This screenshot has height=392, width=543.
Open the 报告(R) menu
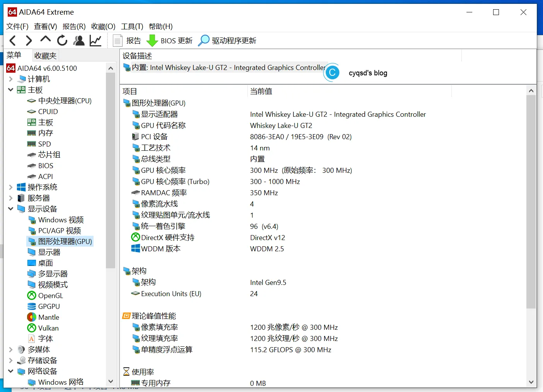click(x=74, y=26)
